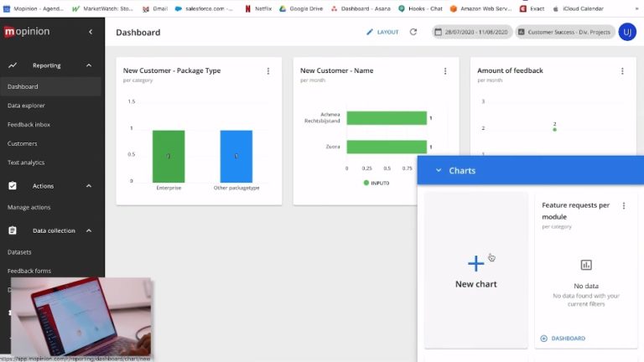Click the green Enterprise bar
The image size is (644, 362).
tap(169, 156)
